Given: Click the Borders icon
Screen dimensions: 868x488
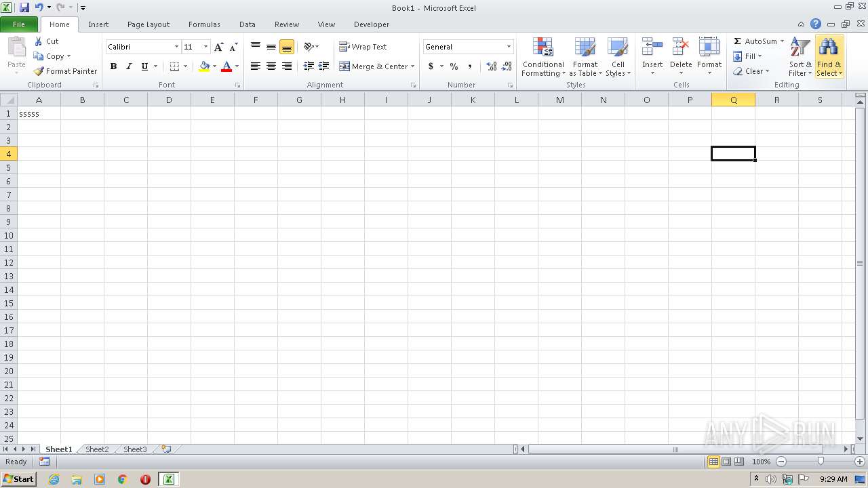Looking at the screenshot, I should click(x=174, y=66).
